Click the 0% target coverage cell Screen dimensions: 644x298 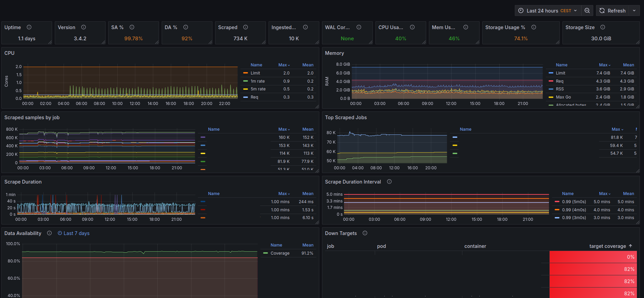coord(593,257)
